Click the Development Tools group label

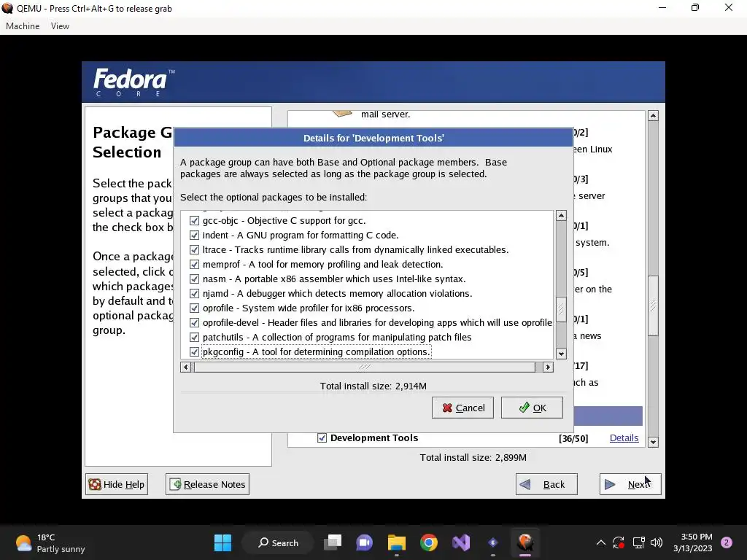tap(374, 437)
